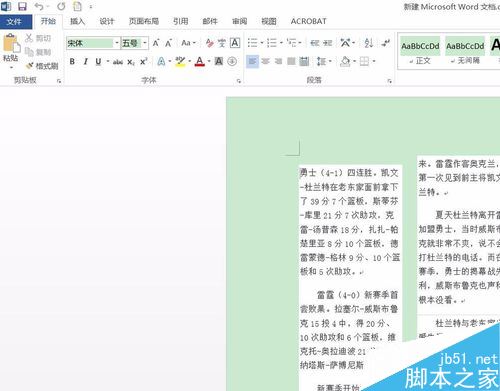Screen dimensions: 500x391
Task: Click the Bullets list icon
Action: [253, 43]
